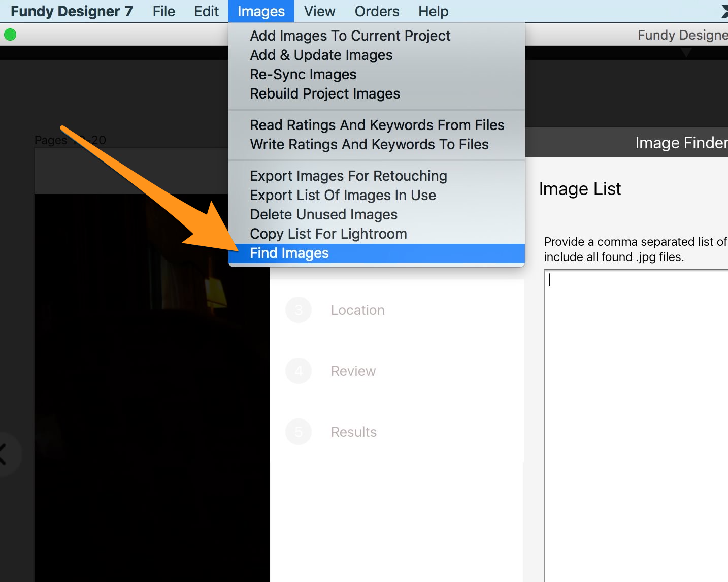
Task: Open the Edit menu
Action: point(206,11)
